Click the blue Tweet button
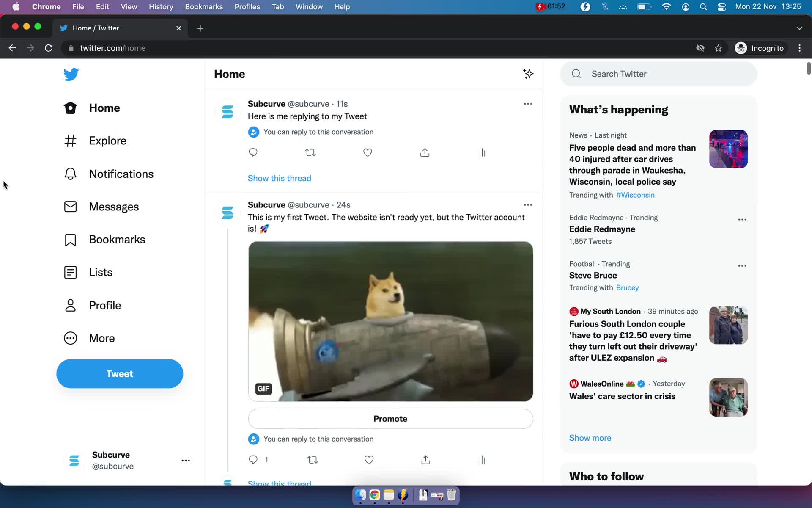This screenshot has width=812, height=508. [x=120, y=374]
